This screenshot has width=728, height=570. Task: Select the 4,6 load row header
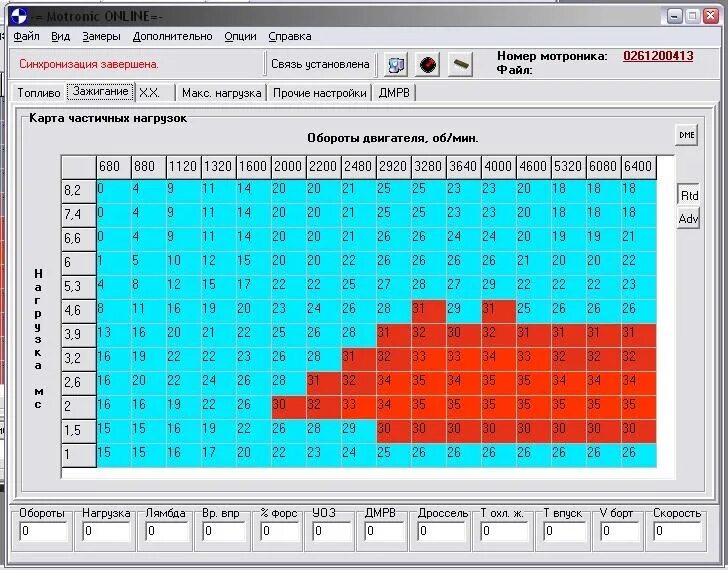point(79,310)
